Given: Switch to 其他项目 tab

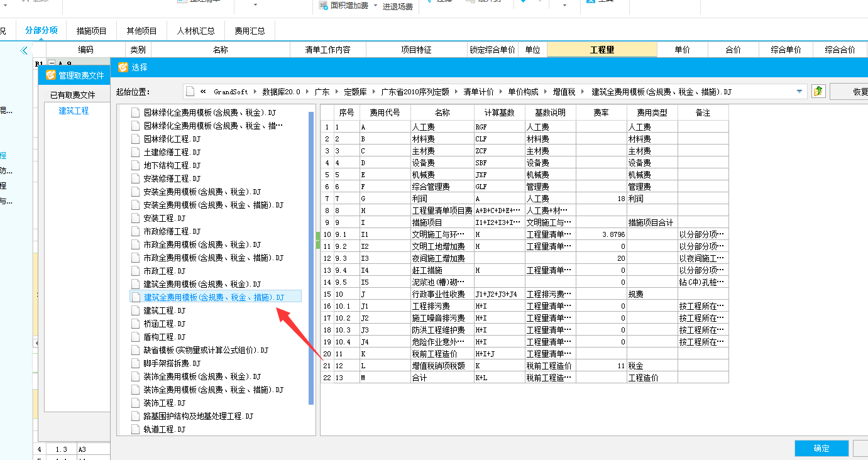Looking at the screenshot, I should (142, 30).
